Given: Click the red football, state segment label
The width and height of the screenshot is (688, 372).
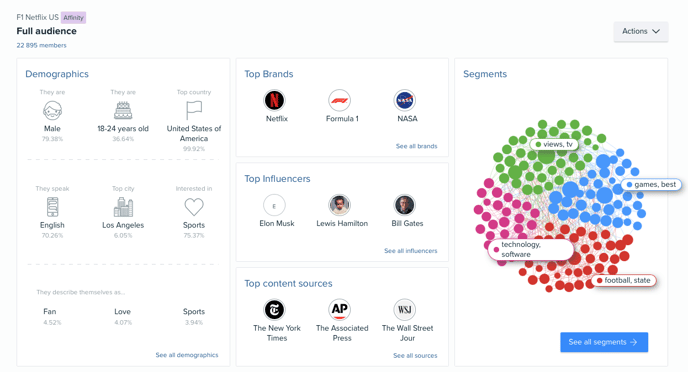Looking at the screenshot, I should (624, 280).
